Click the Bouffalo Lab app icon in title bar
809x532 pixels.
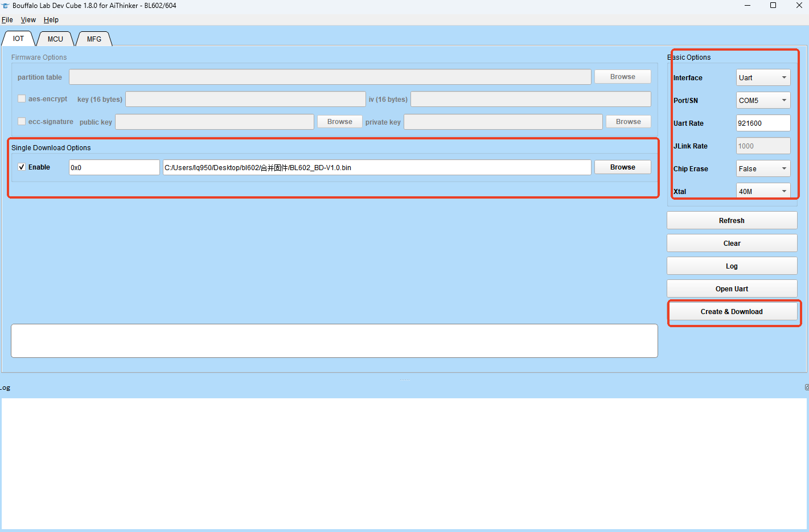(x=5, y=6)
